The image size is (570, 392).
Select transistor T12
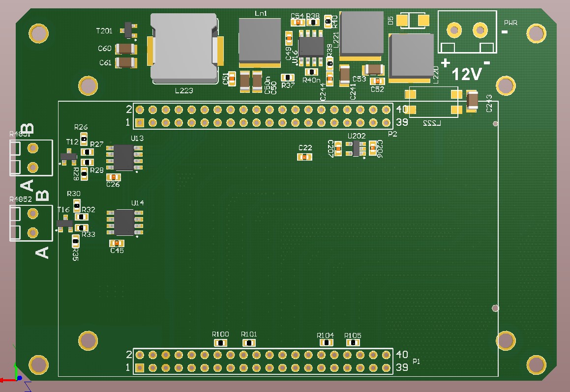click(68, 157)
